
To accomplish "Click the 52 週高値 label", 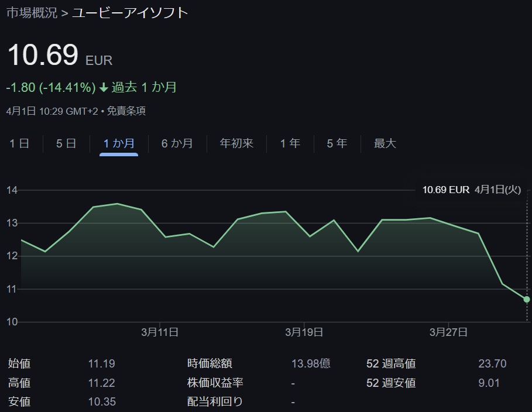I will click(391, 364).
